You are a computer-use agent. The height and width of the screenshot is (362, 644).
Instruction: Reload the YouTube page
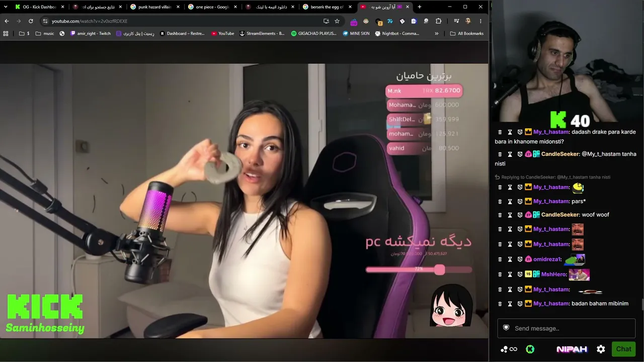[31, 21]
